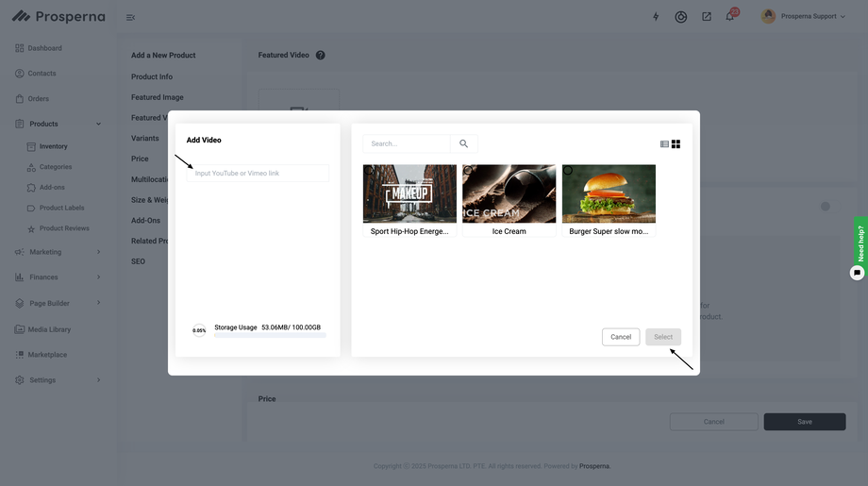Viewport: 868px width, 486px height.
Task: Jump to Price section link
Action: point(140,159)
